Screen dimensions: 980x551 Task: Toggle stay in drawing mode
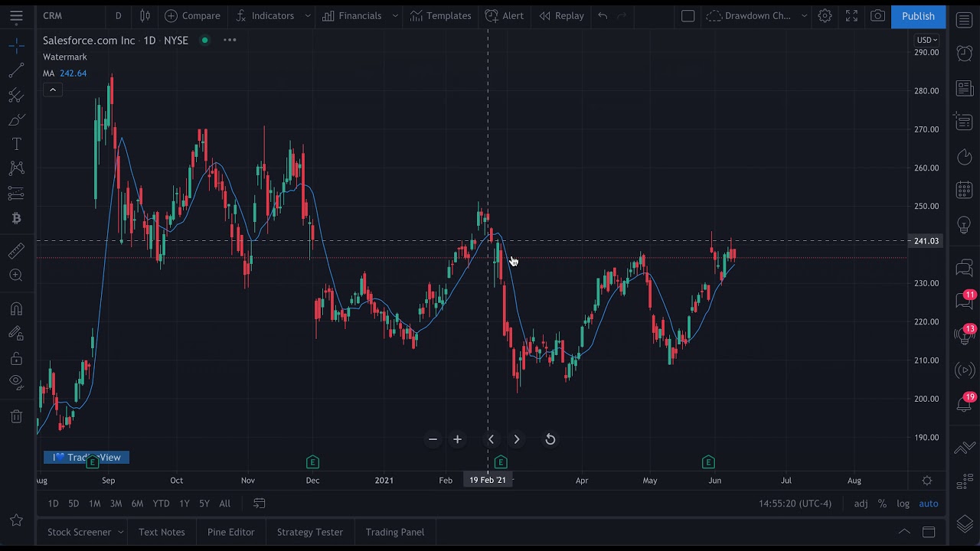pos(16,334)
